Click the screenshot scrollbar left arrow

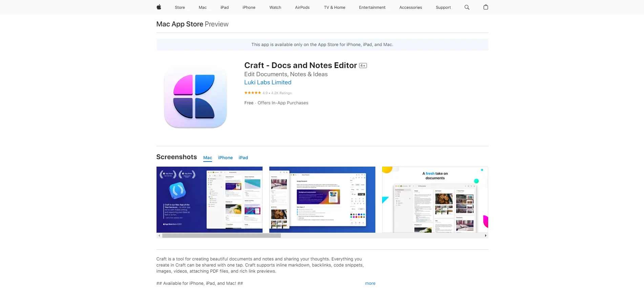(x=159, y=235)
